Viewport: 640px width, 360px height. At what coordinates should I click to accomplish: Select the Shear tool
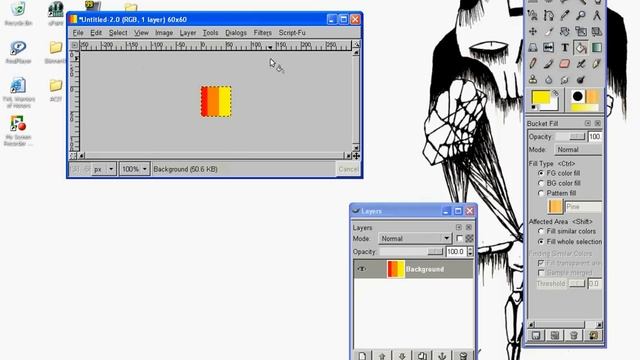click(x=596, y=31)
